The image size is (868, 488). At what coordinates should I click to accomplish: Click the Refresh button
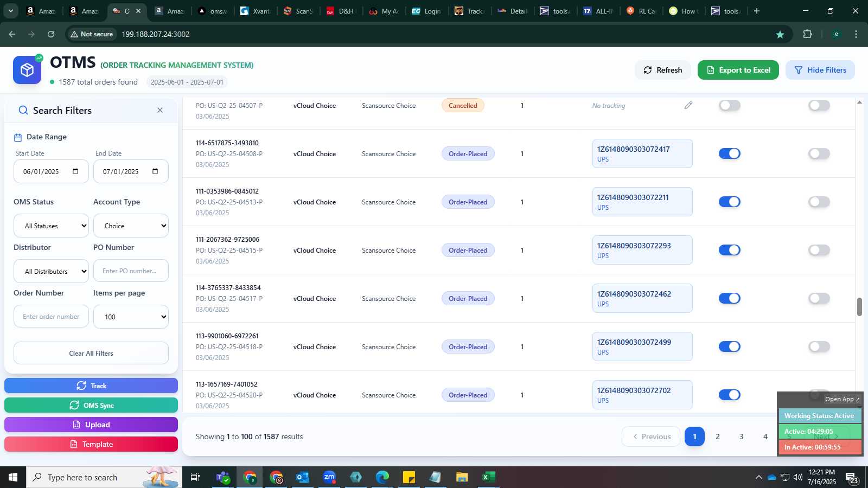[663, 70]
